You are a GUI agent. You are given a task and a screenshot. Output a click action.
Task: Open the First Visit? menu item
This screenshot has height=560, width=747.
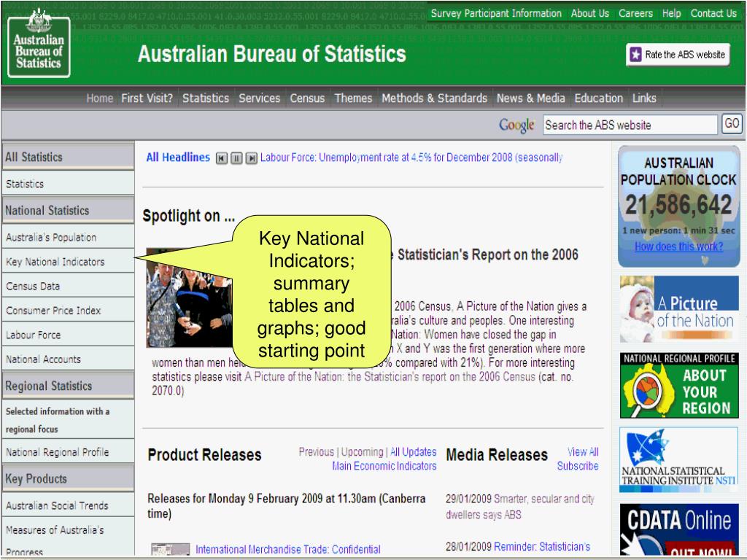tap(147, 98)
